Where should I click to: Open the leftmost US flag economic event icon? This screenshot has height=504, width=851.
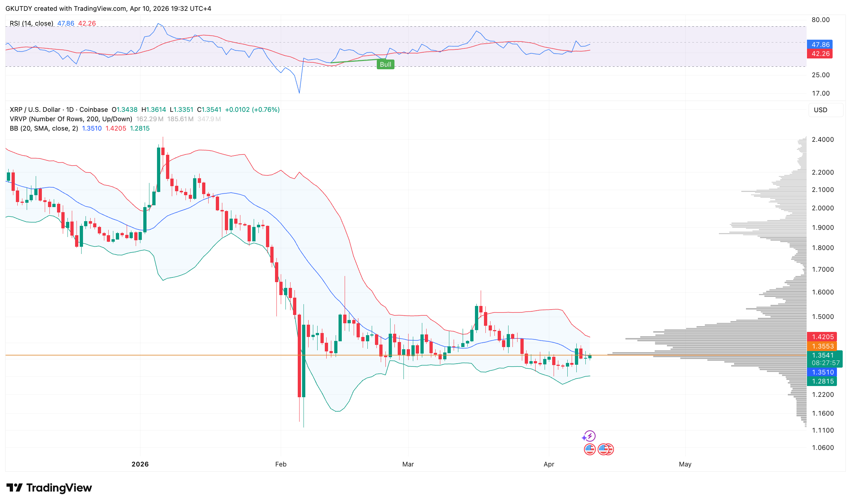590,450
